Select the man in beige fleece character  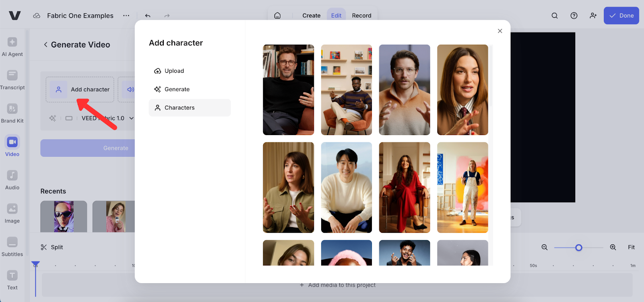click(x=405, y=90)
